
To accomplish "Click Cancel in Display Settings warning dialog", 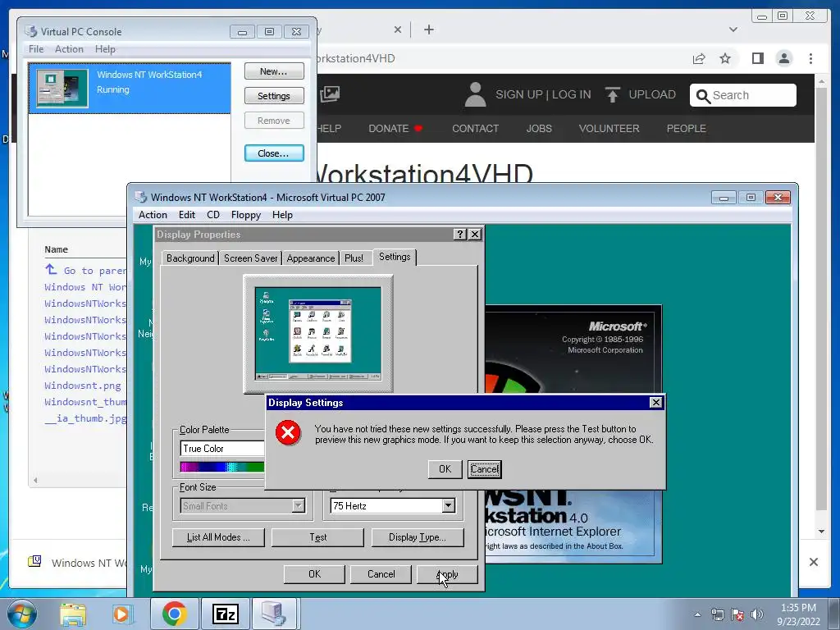I will (484, 468).
